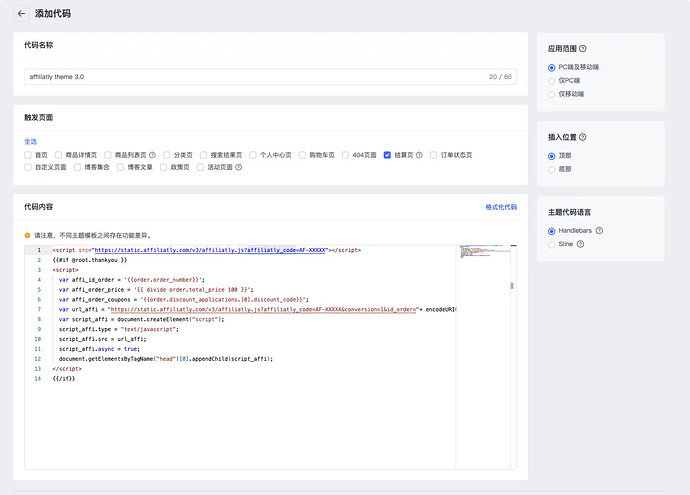Check the 活动页面 checkbox
Viewport: 690px width, 495px height.
point(200,167)
